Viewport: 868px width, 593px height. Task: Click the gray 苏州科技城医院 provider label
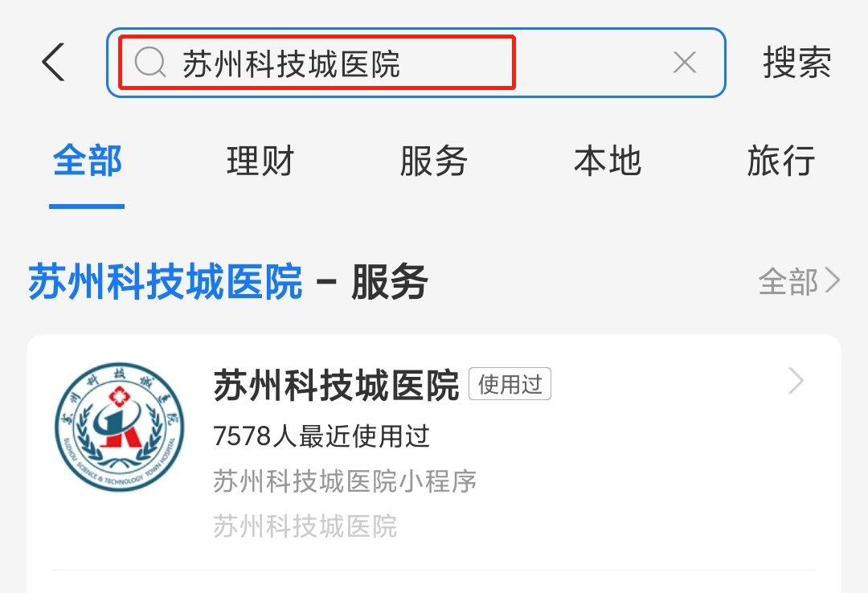(305, 526)
